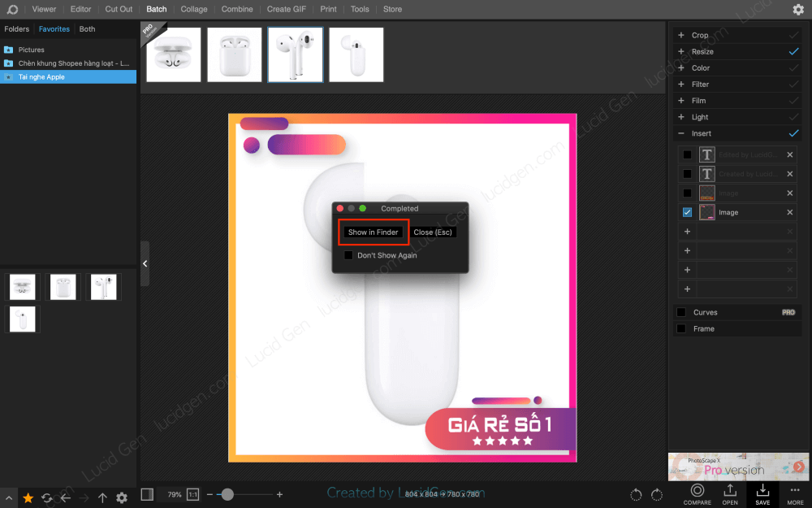Expand the Color section
The image size is (812, 508).
click(x=681, y=68)
